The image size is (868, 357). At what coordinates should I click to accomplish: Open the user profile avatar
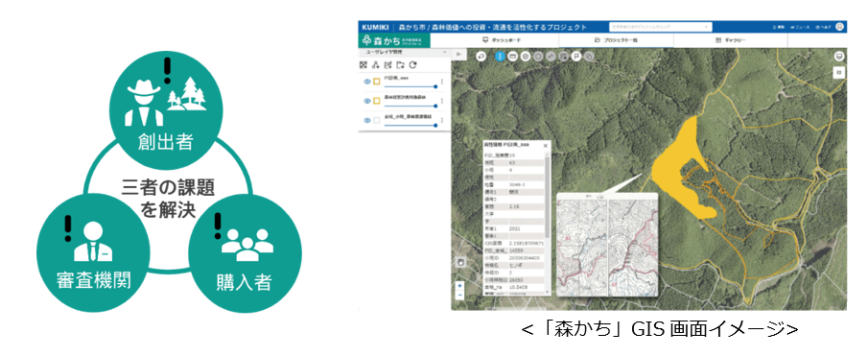click(840, 26)
